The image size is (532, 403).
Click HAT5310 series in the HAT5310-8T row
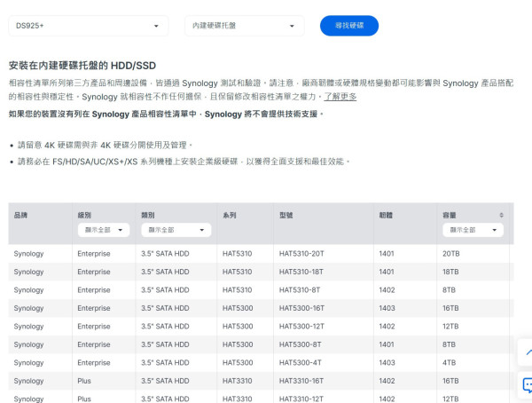237,290
